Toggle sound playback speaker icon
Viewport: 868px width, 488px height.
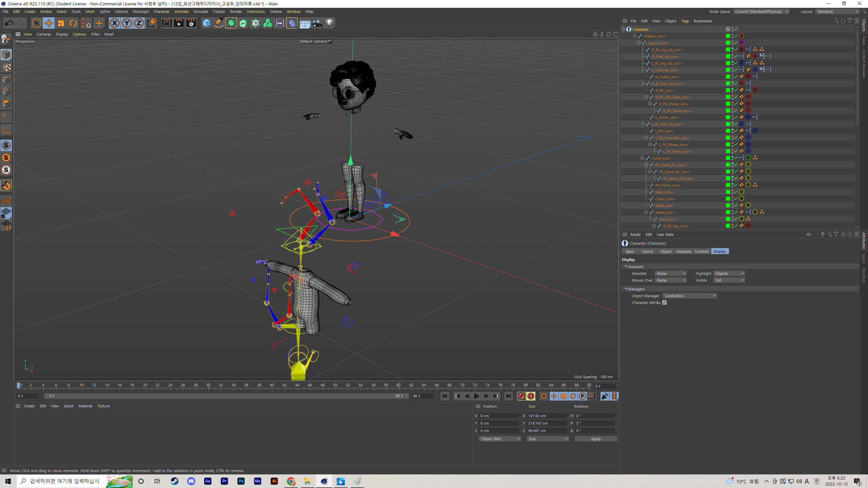pos(605,396)
